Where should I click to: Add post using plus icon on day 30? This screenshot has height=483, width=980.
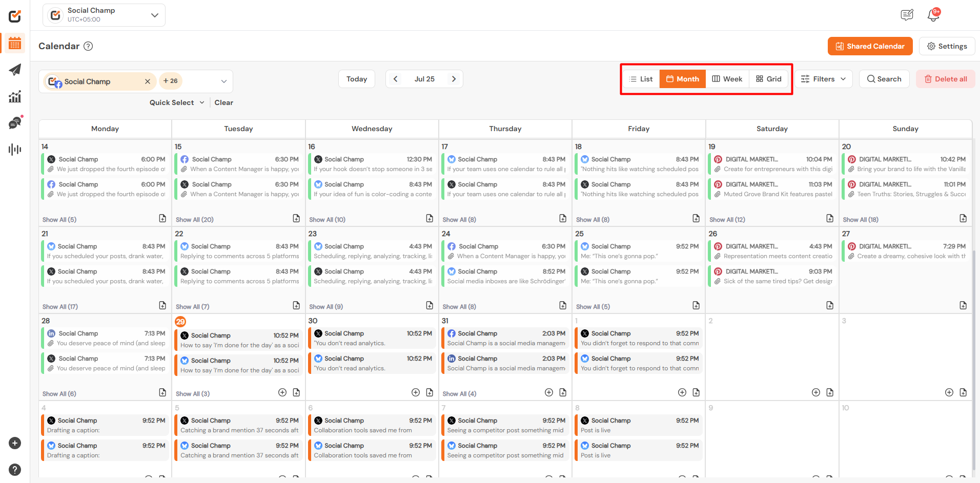(416, 392)
